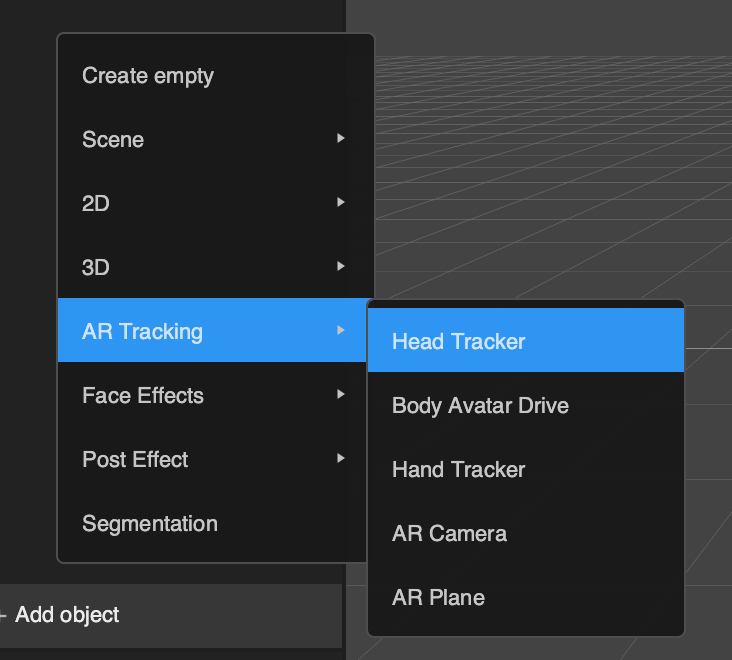Viewport: 732px width, 660px height.
Task: Pick AR Plane from the submenu
Action: click(526, 597)
